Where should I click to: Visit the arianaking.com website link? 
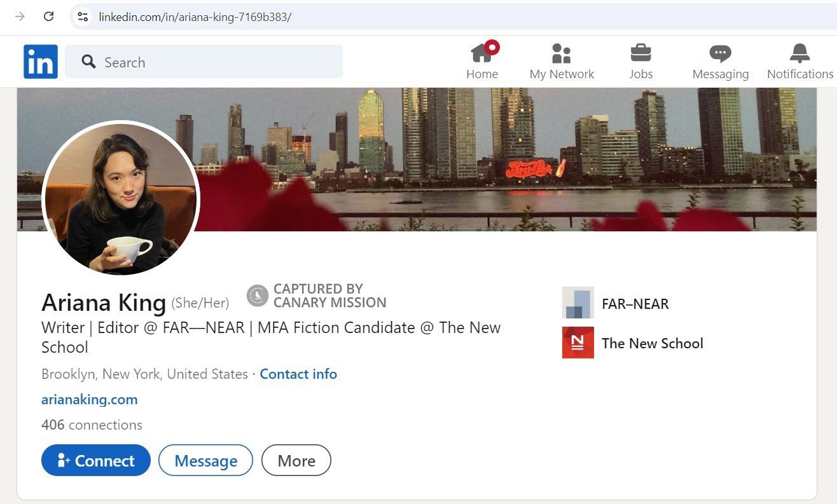click(90, 399)
